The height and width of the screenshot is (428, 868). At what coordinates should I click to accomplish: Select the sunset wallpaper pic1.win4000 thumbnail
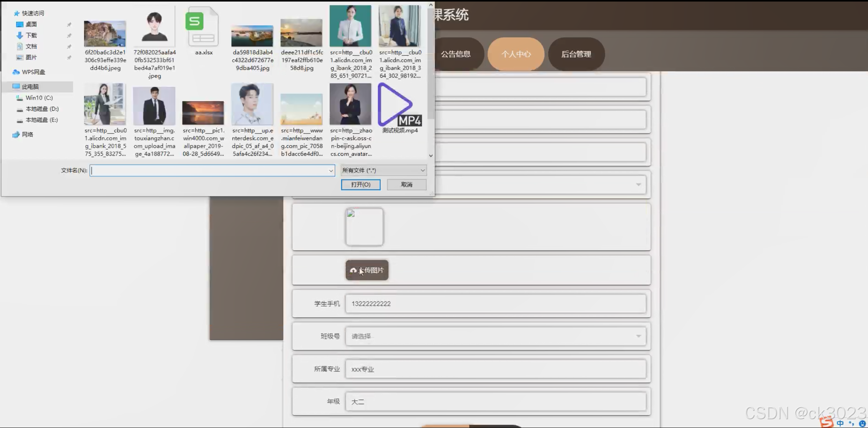tap(203, 113)
